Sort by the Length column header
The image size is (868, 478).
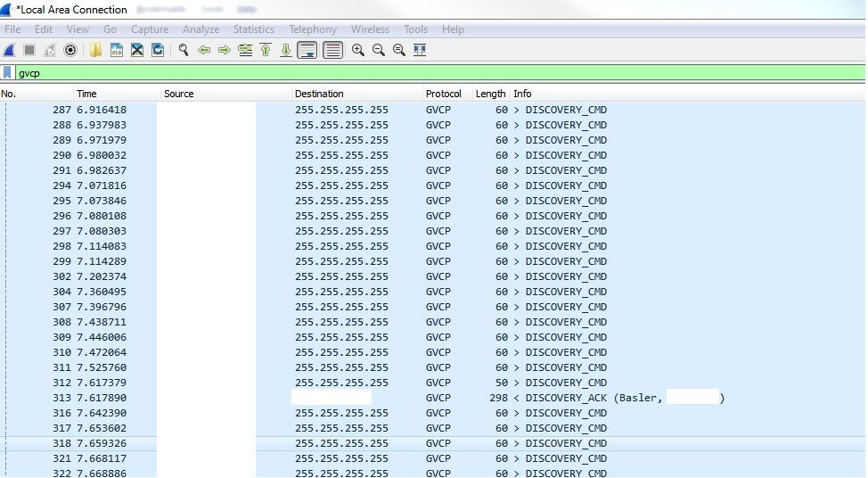[x=490, y=94]
